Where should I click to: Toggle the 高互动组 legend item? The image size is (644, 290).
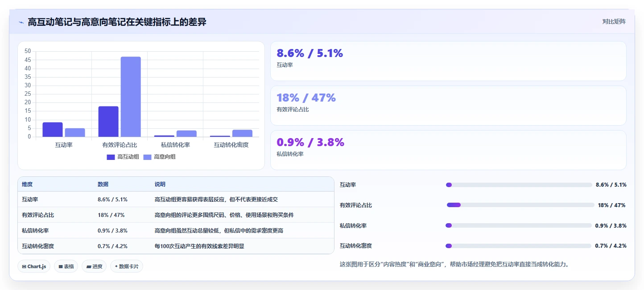tap(123, 157)
